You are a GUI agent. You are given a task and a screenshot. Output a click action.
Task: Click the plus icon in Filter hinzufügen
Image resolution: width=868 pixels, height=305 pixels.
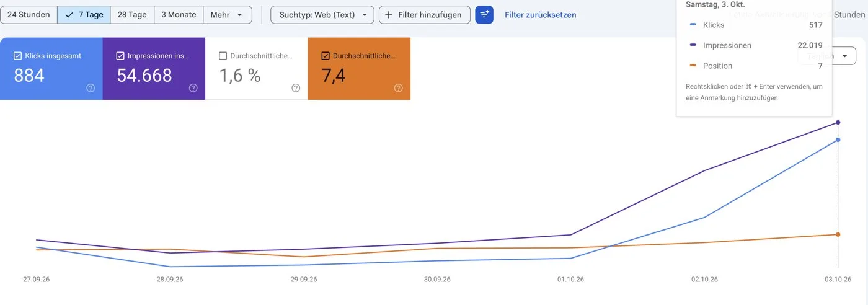pyautogui.click(x=389, y=15)
